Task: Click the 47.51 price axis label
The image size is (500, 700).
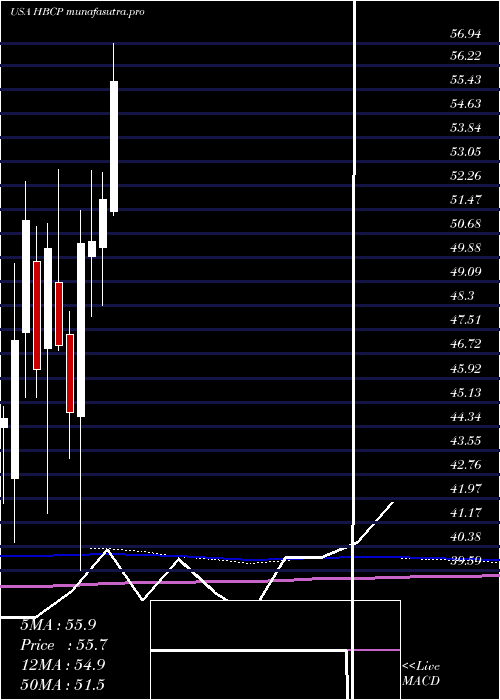Action: point(466,320)
